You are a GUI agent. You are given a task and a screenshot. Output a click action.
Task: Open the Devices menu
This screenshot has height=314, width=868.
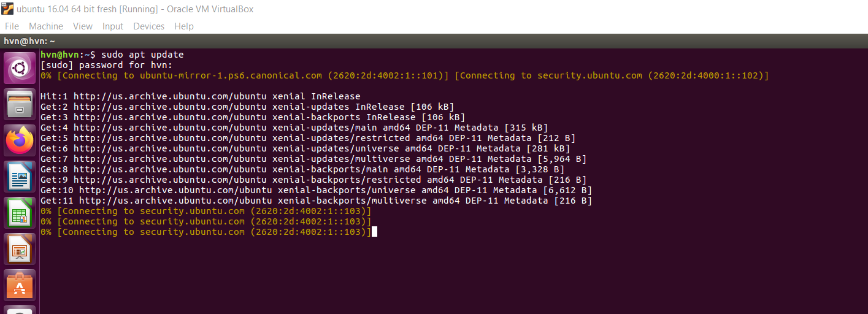148,26
